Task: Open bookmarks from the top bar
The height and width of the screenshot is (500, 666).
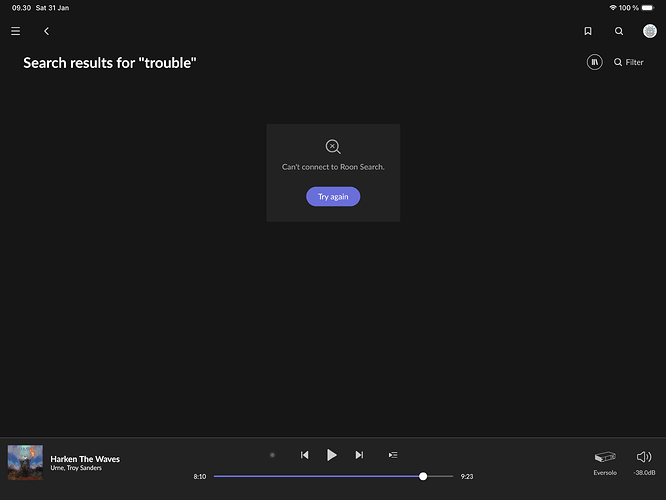Action: tap(588, 31)
